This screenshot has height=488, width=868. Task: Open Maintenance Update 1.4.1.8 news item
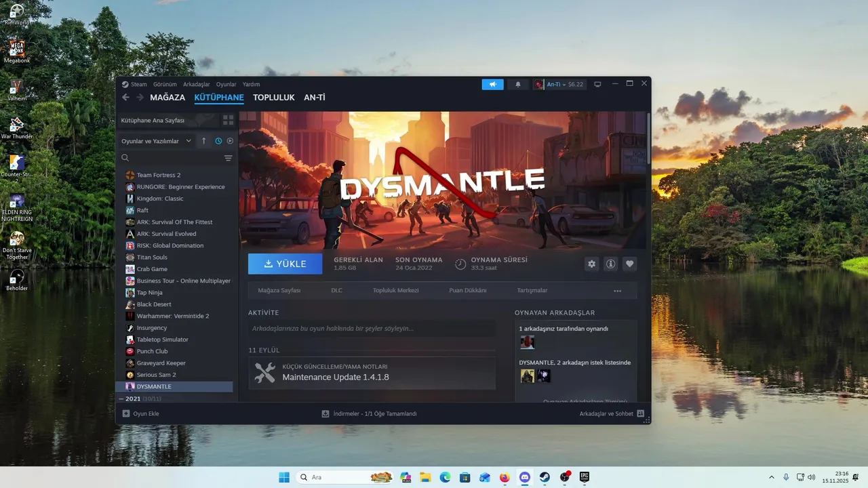pos(372,373)
